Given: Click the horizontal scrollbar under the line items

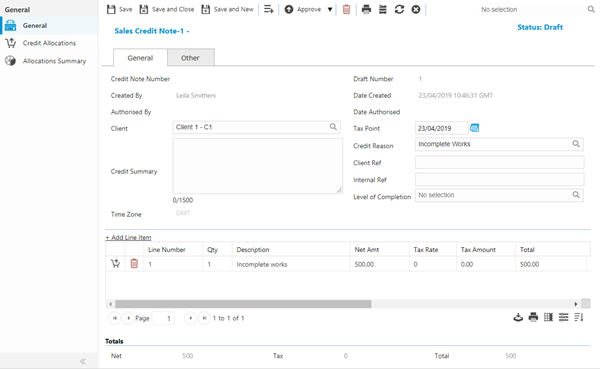Looking at the screenshot, I should coord(243,304).
